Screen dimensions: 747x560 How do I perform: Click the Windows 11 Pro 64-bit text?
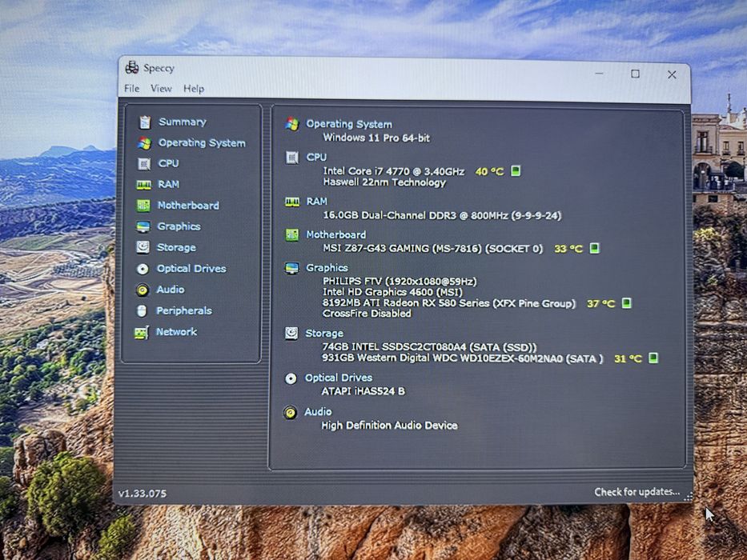[376, 138]
